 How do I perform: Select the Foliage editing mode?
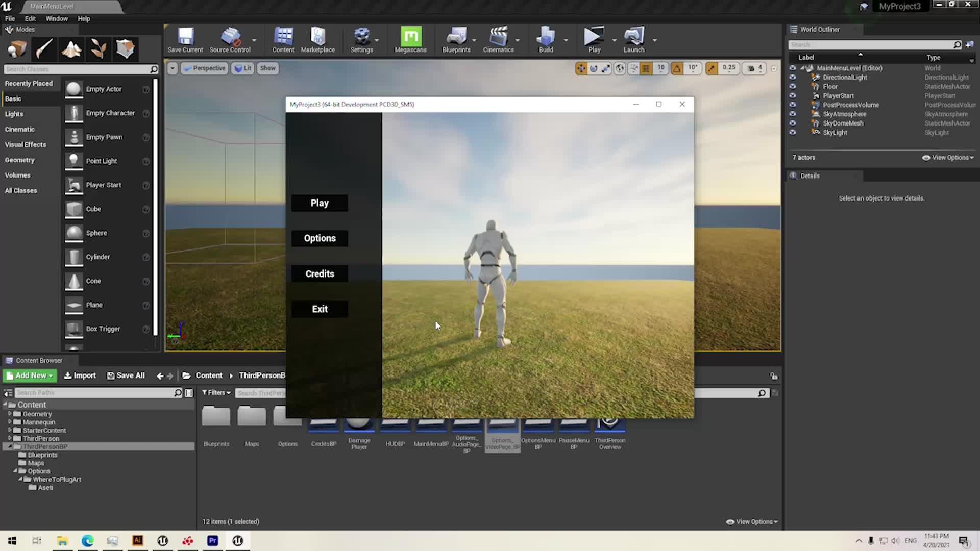coord(99,49)
